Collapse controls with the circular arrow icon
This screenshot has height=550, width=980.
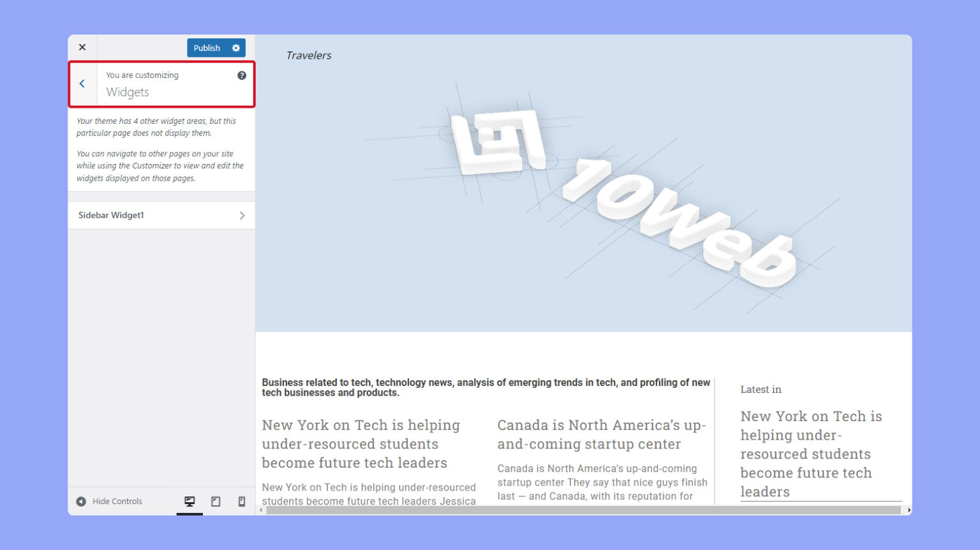[81, 501]
